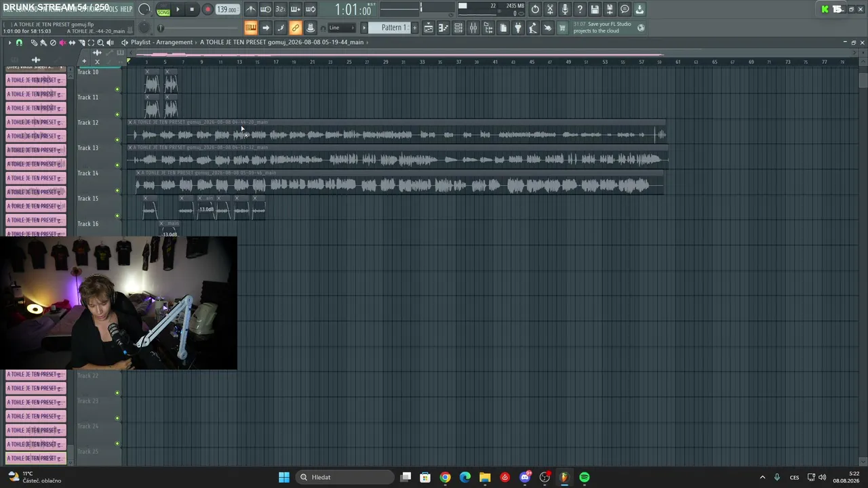Toggle the metronome

click(x=251, y=9)
